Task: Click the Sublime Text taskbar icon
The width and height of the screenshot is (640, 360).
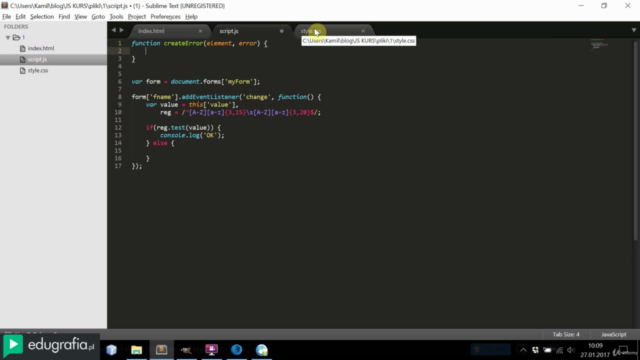Action: tap(162, 350)
